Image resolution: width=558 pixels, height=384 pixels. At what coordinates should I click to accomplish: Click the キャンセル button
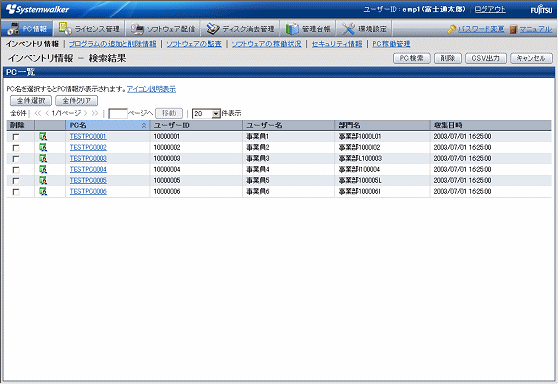click(x=531, y=58)
